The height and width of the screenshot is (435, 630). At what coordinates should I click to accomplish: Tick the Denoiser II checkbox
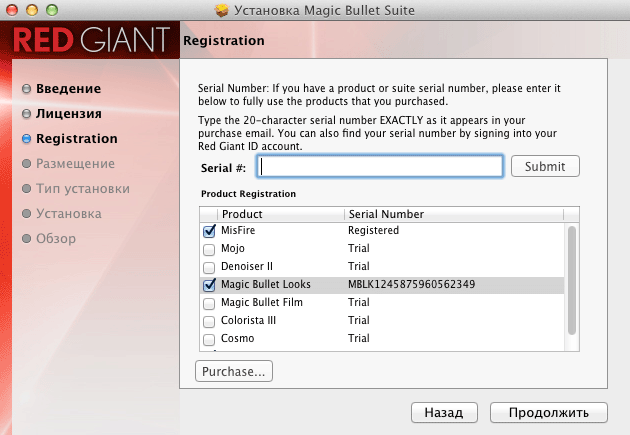pos(209,268)
